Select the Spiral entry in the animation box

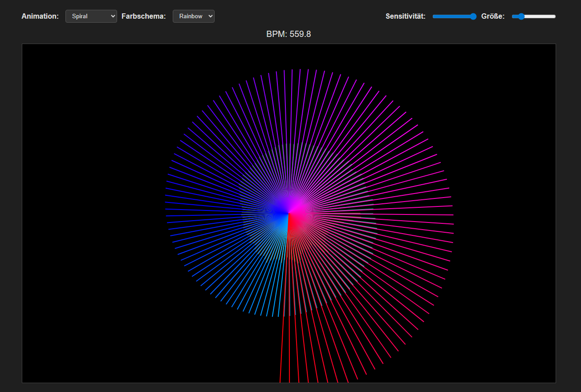[x=80, y=16]
